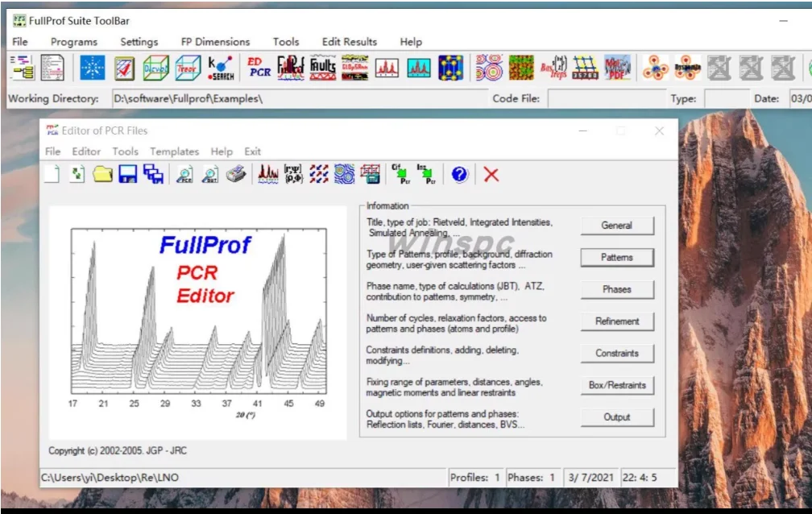Click the Patterns button
The image size is (812, 514).
[x=617, y=258]
